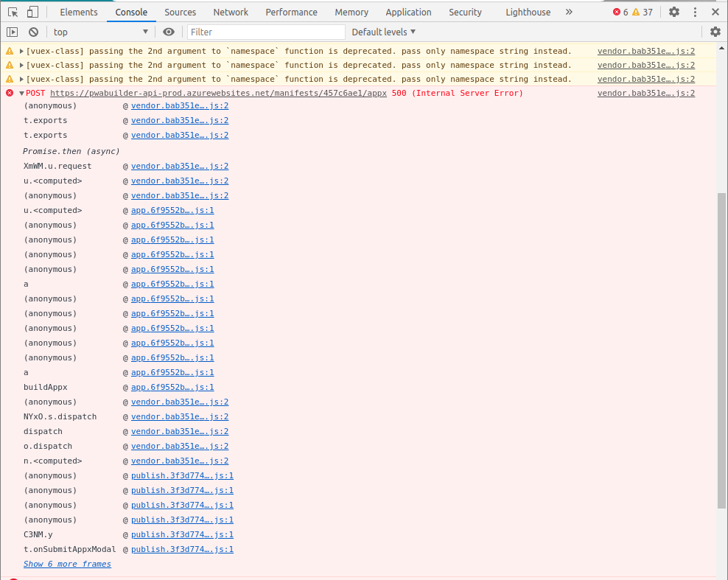Open publish link for C3NM.y frame

coord(182,534)
